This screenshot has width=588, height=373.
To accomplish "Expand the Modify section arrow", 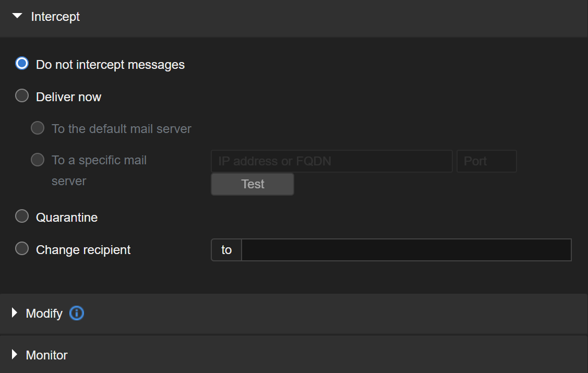I will click(x=15, y=313).
